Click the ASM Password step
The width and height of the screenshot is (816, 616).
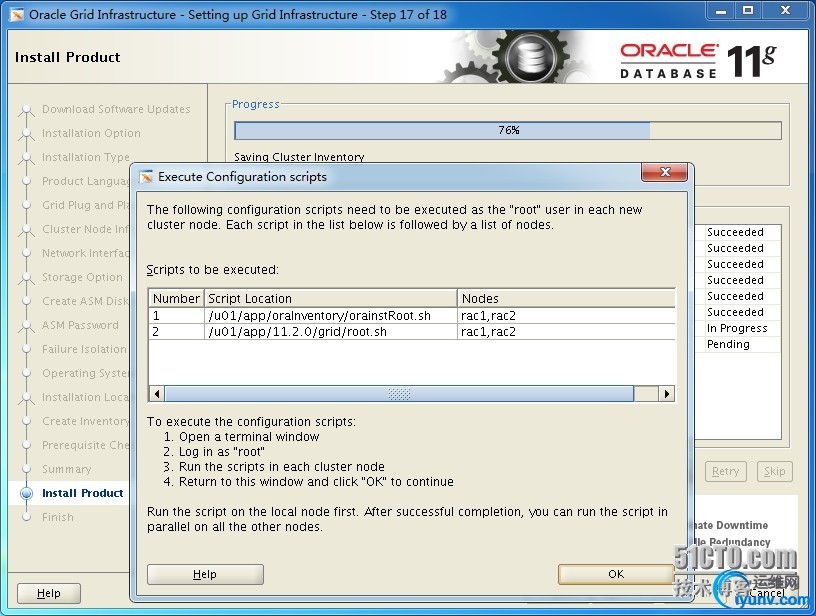80,325
